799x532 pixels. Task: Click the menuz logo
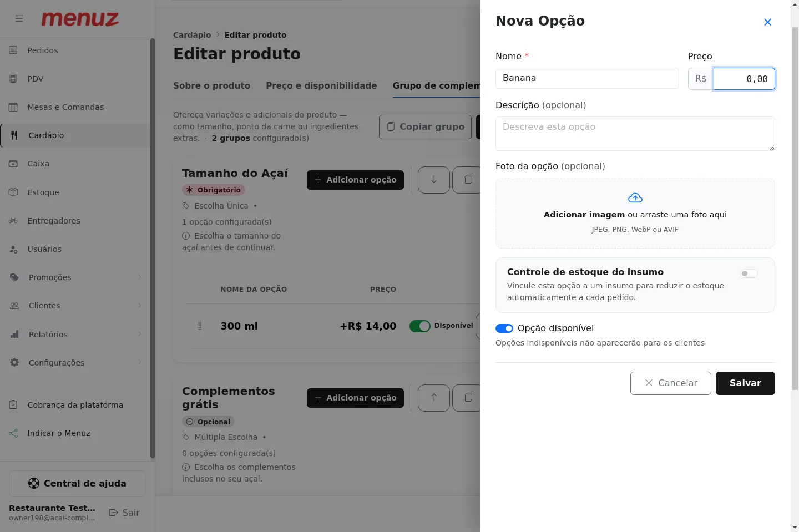pyautogui.click(x=80, y=19)
